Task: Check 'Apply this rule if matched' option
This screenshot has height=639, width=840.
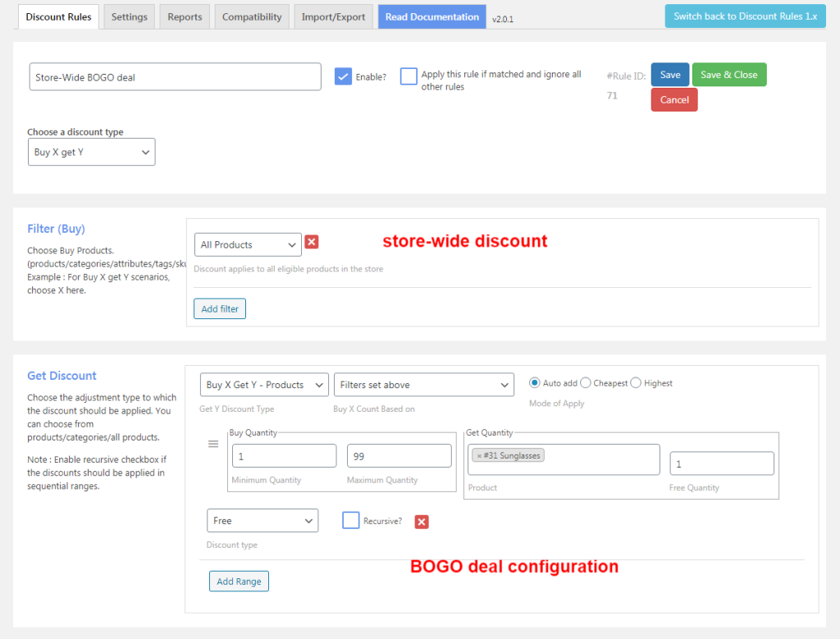Action: (x=409, y=75)
